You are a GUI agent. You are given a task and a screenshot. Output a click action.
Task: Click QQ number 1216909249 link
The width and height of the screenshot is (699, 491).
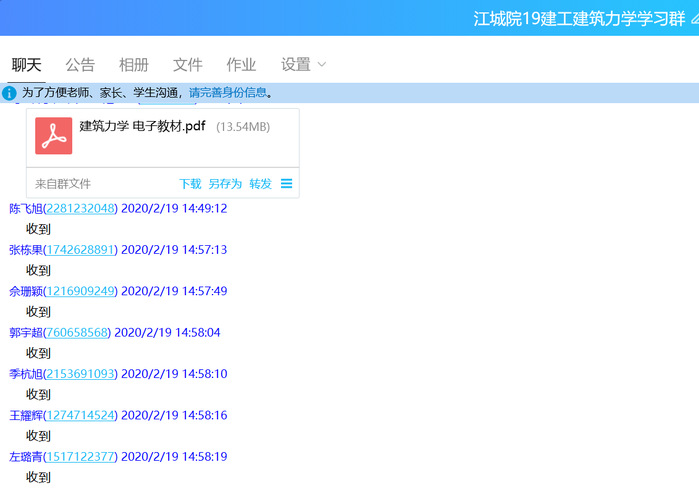(81, 291)
